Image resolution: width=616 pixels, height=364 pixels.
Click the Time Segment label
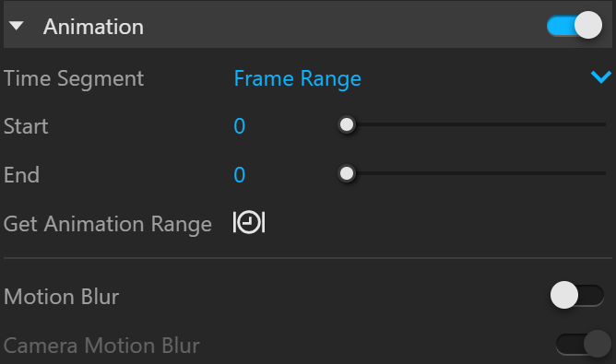74,78
